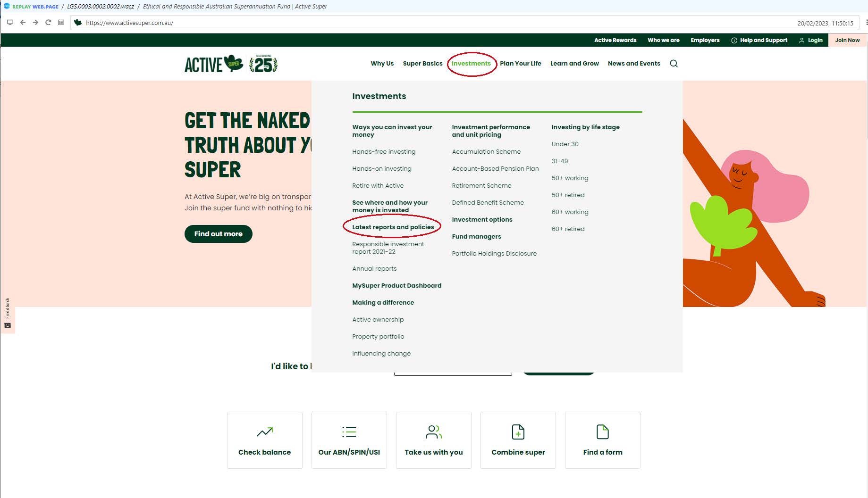Open Influencing change
The width and height of the screenshot is (868, 498).
pos(381,354)
